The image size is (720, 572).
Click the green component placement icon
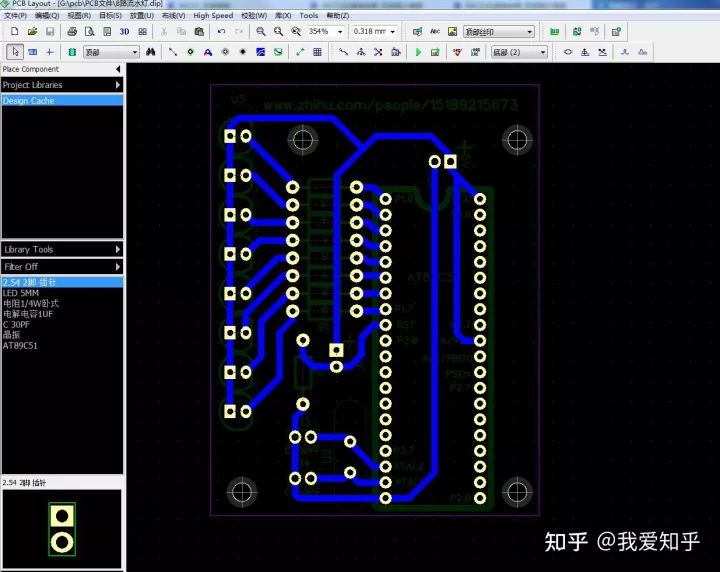[72, 52]
